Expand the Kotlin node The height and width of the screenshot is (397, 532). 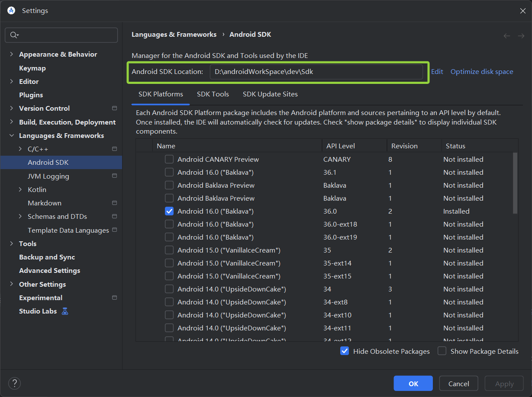pyautogui.click(x=20, y=189)
